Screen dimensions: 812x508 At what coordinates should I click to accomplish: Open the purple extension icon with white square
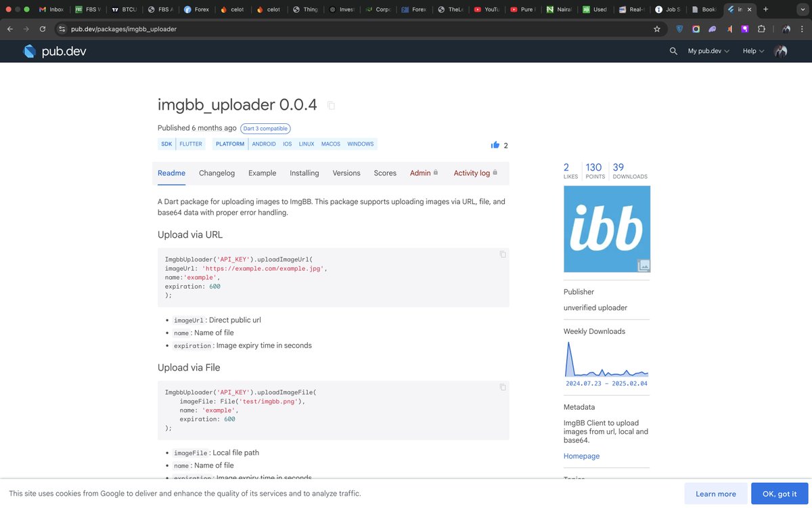click(745, 29)
